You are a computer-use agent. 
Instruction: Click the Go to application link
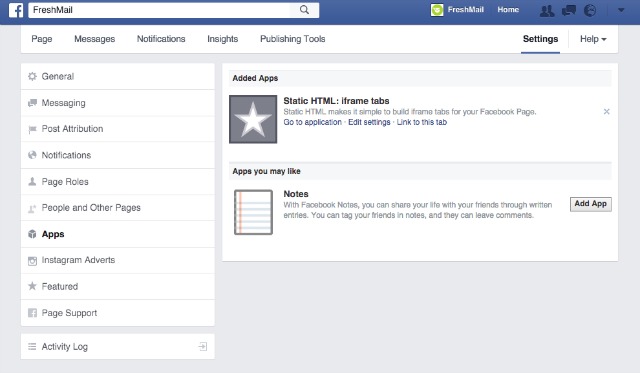coord(312,122)
